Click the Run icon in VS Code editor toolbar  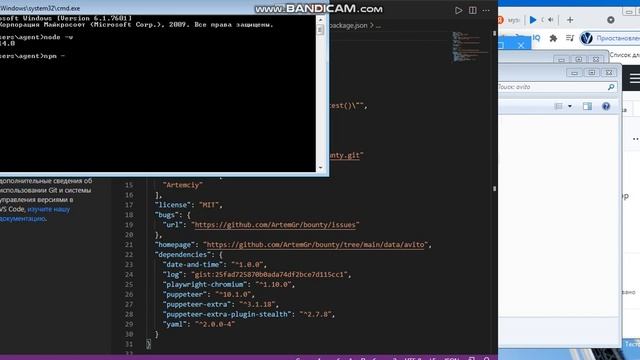[x=459, y=10]
